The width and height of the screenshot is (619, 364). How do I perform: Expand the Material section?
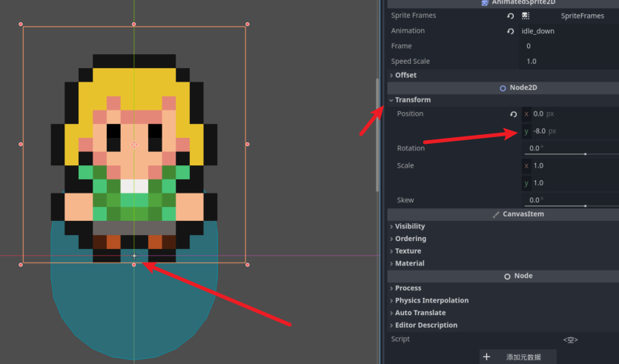409,263
